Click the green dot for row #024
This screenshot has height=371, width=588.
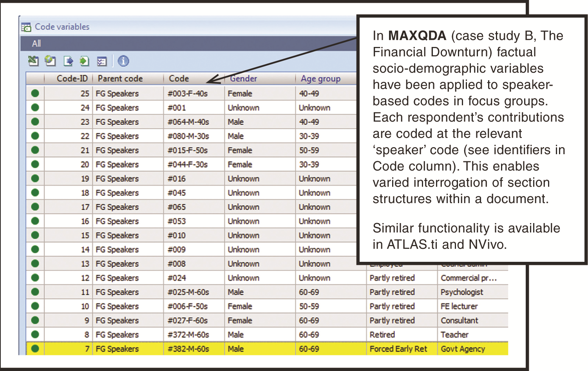tap(35, 277)
